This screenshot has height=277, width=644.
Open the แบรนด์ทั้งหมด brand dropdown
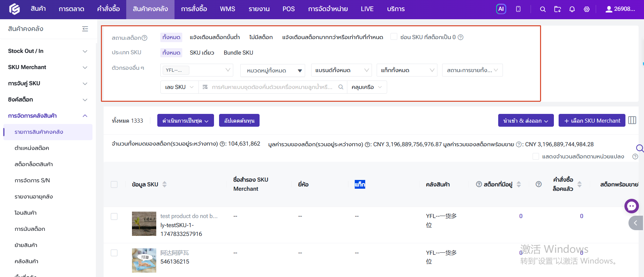coord(341,70)
